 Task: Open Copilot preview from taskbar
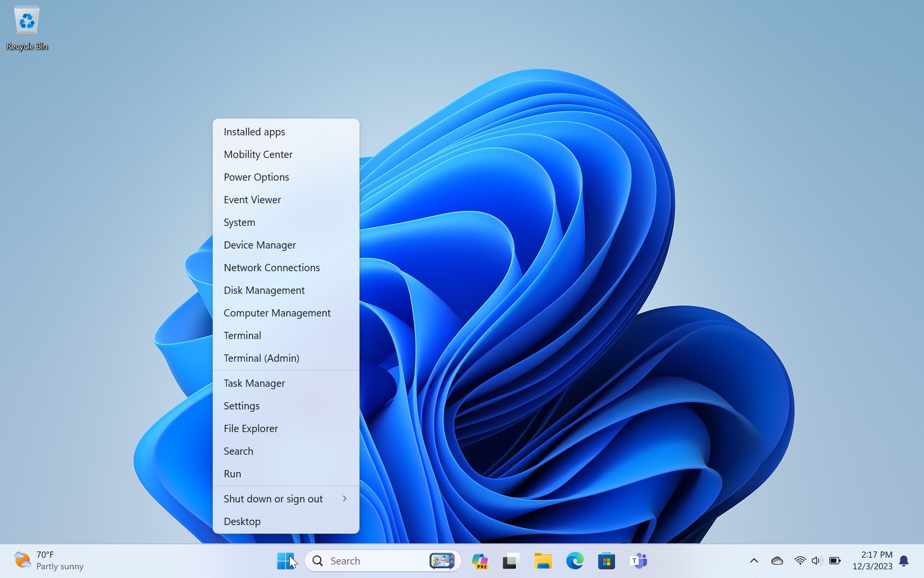pos(480,561)
